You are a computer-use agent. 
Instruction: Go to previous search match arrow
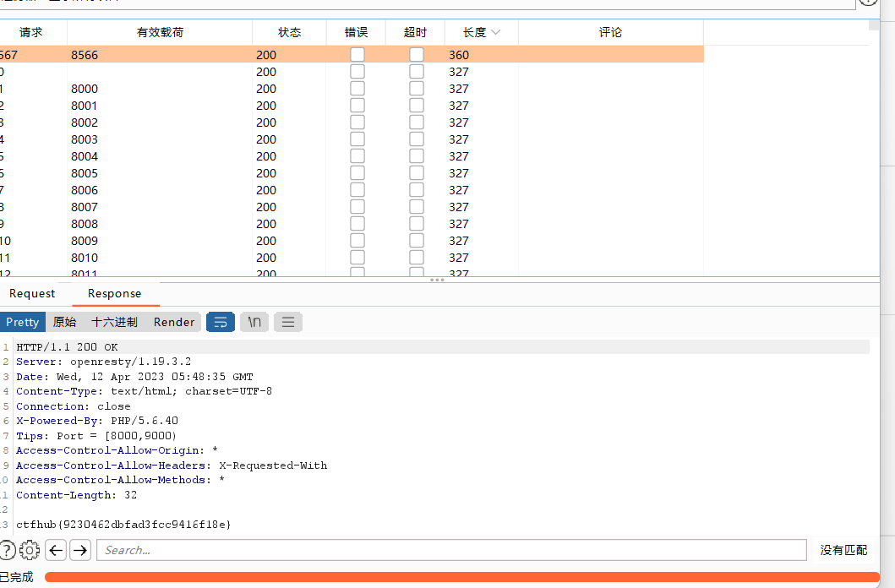56,550
